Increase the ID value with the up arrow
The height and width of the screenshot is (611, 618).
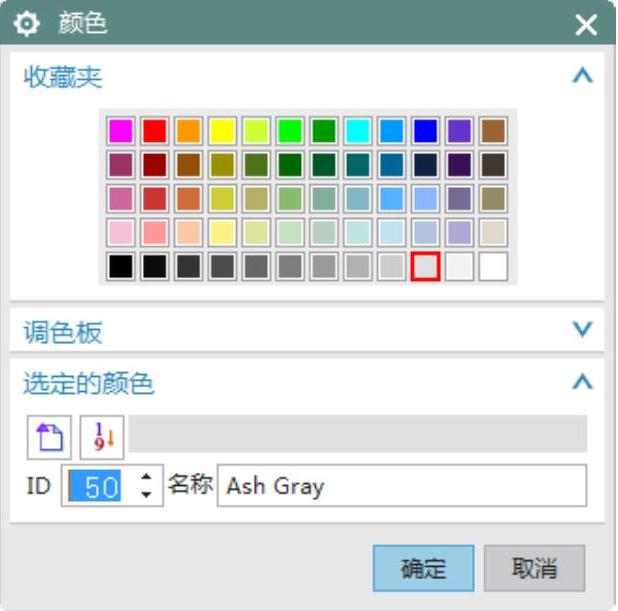(147, 480)
